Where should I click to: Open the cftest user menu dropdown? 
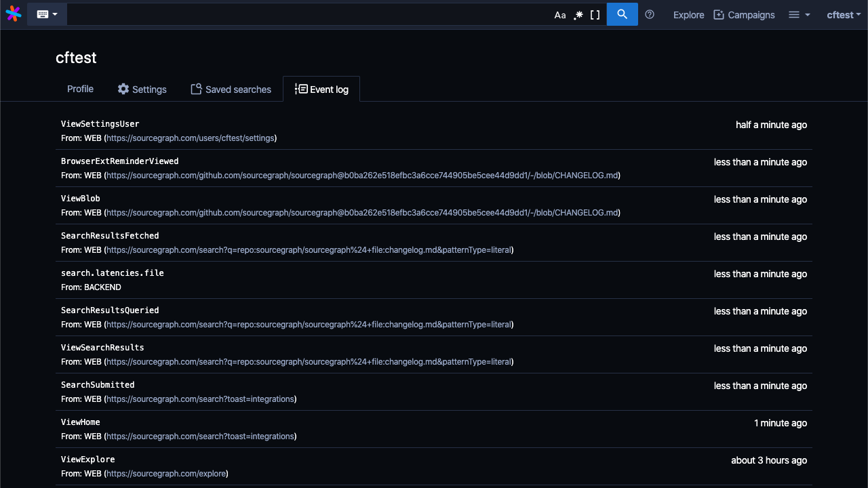pyautogui.click(x=844, y=15)
